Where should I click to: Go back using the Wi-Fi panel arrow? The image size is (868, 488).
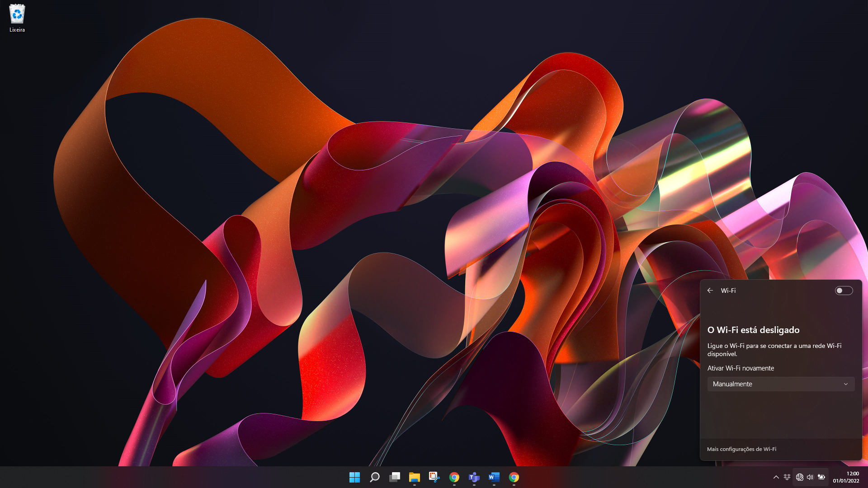710,291
